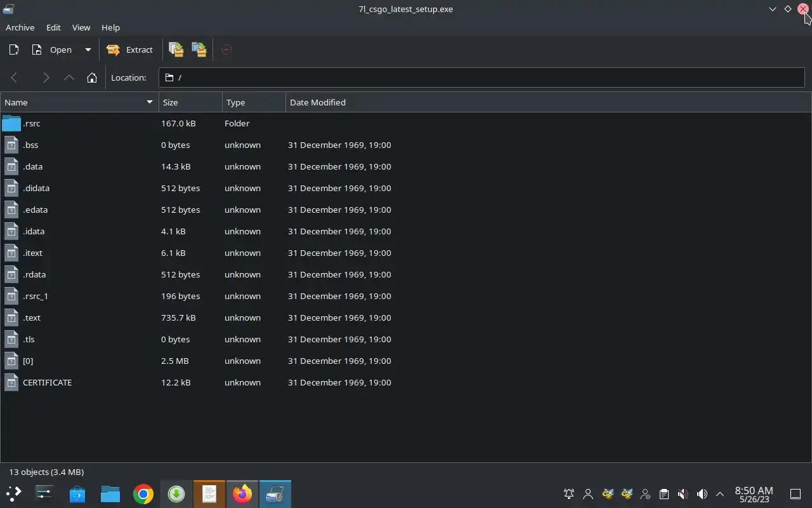The height and width of the screenshot is (508, 812).
Task: Click the file icon next to CERTIFICATE
Action: coord(11,382)
